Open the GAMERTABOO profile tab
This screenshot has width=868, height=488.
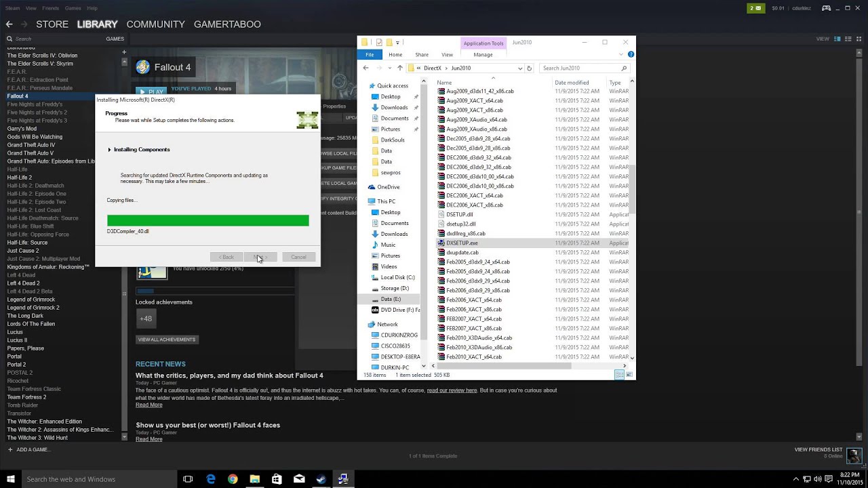tap(227, 24)
